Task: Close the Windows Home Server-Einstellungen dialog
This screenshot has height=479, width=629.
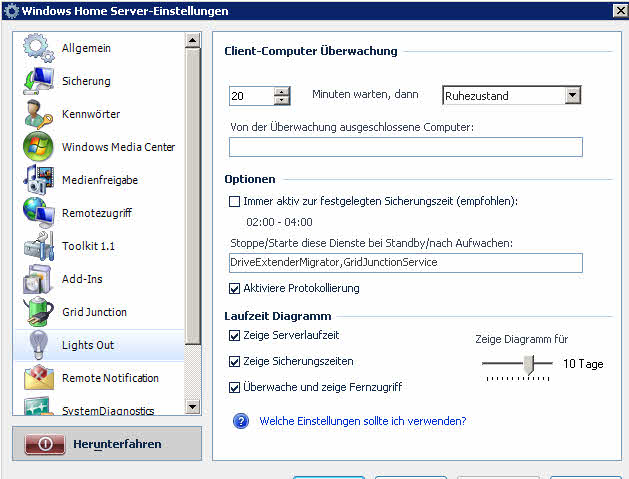Action: pyautogui.click(x=621, y=11)
